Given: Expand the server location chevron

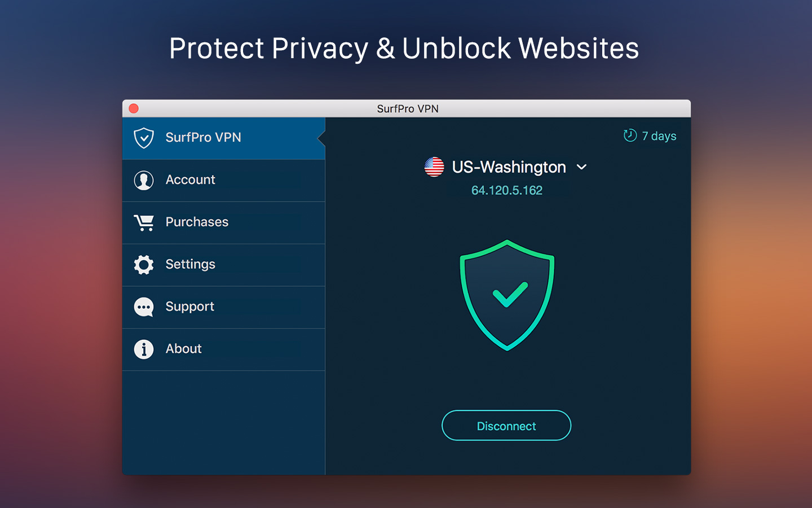Looking at the screenshot, I should (582, 167).
